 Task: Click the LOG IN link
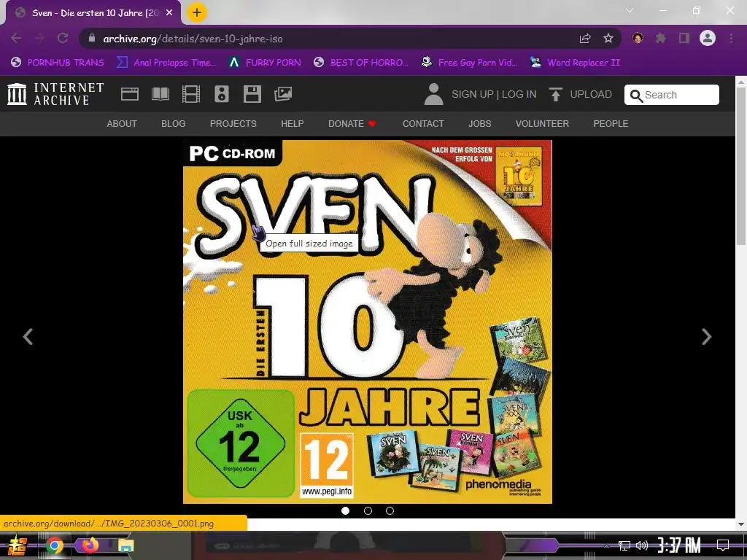coord(519,94)
